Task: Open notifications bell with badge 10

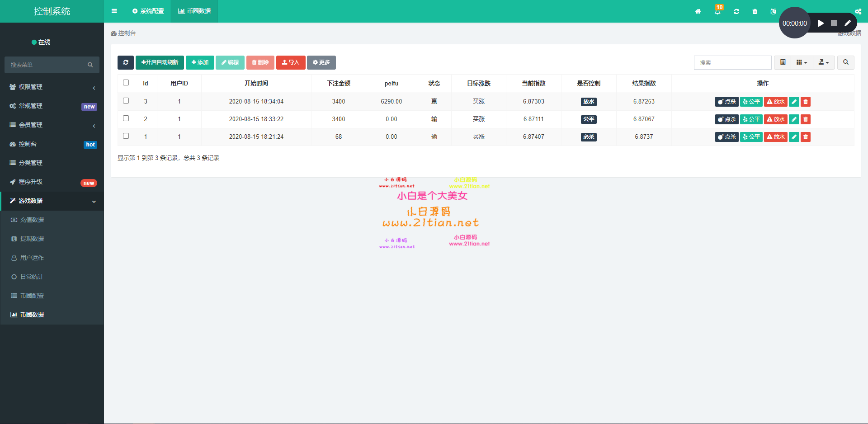Action: click(x=718, y=11)
